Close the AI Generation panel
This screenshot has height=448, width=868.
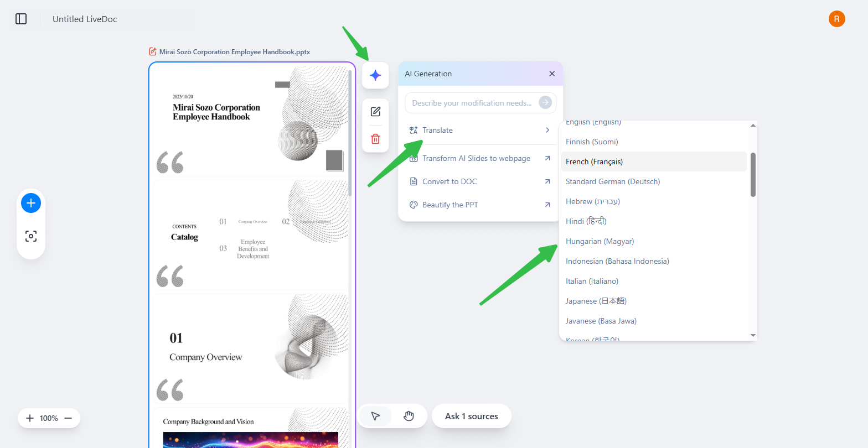(x=551, y=74)
